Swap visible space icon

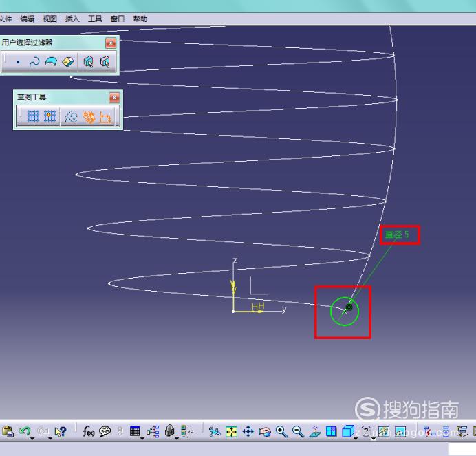[400, 432]
